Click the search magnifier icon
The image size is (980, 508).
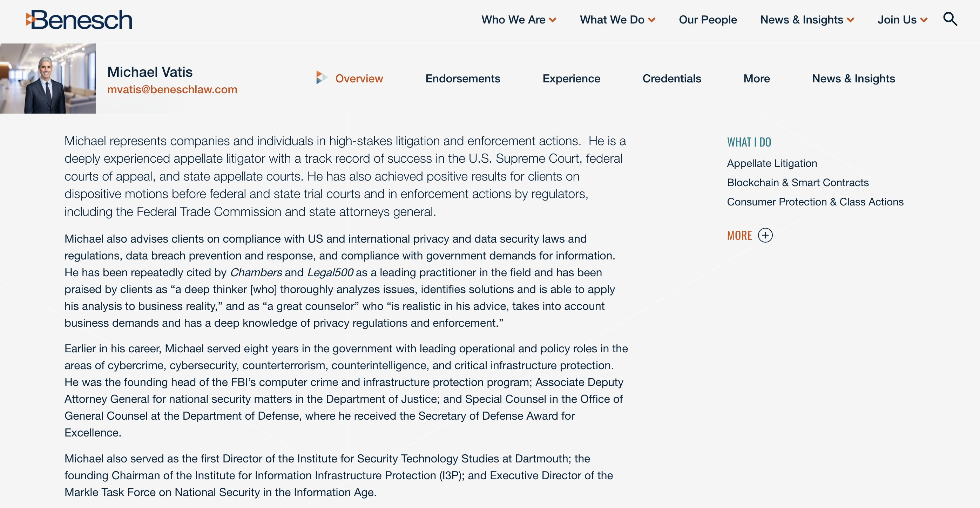(x=950, y=19)
